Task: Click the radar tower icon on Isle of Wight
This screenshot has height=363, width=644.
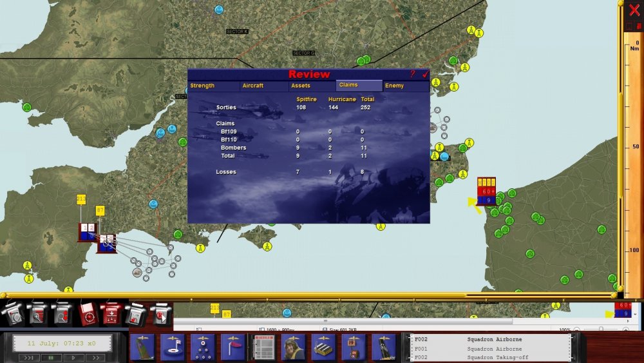Action: (x=267, y=247)
